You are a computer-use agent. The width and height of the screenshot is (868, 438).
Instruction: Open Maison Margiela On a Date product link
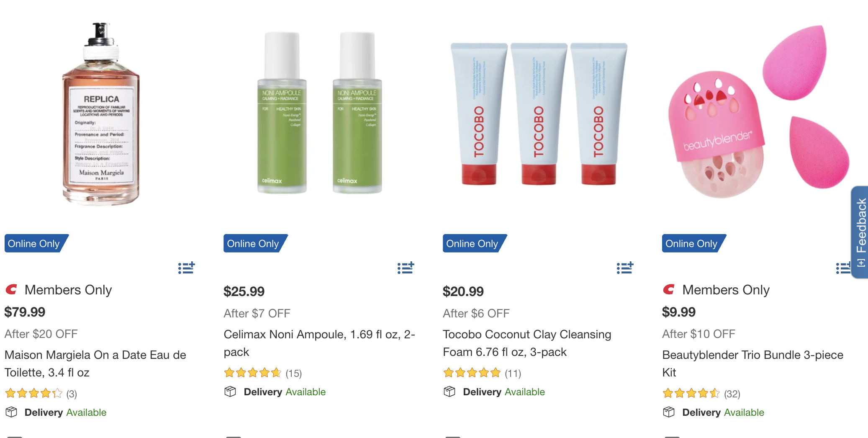click(x=95, y=363)
